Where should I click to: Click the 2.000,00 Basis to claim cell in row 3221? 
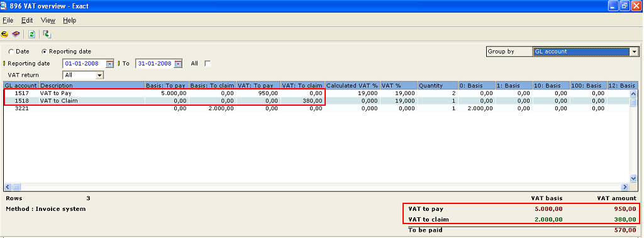tap(213, 108)
